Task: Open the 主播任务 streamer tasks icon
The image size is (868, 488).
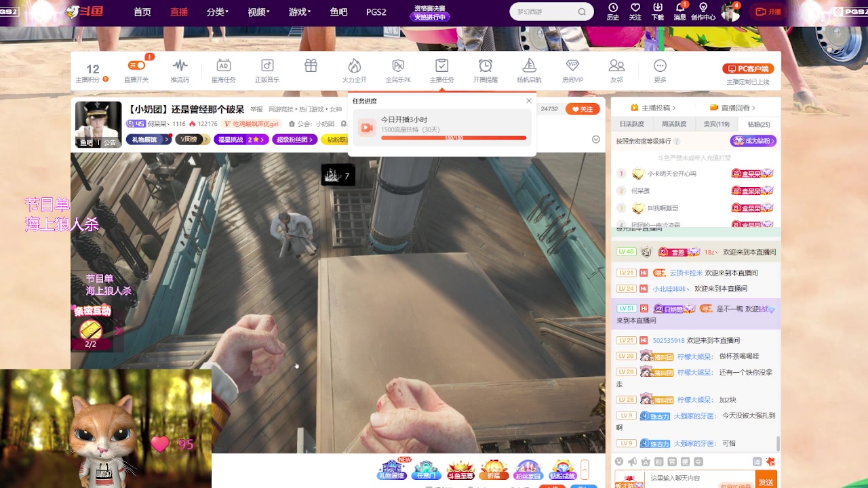Action: pyautogui.click(x=441, y=70)
